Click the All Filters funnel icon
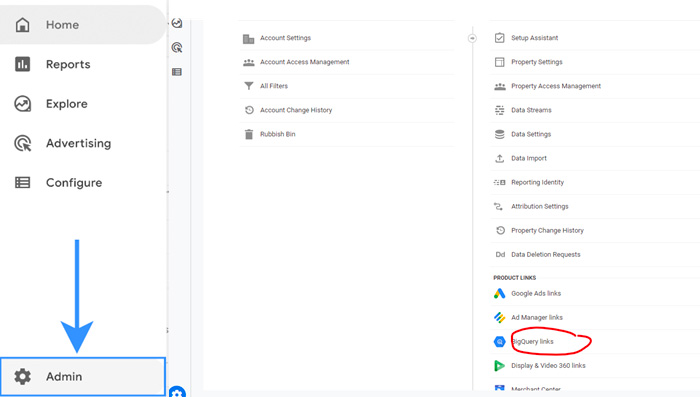Image resolution: width=700 pixels, height=397 pixels. coord(249,86)
